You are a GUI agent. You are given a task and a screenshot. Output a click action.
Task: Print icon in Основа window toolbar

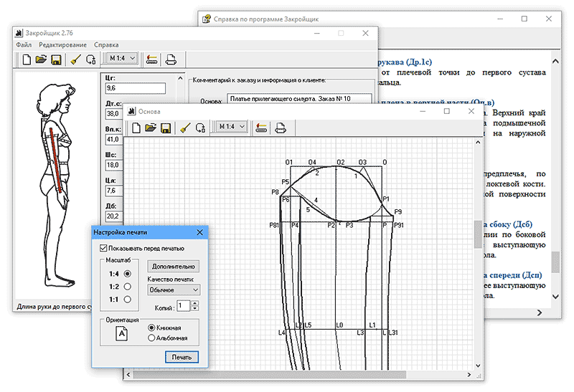(x=281, y=128)
